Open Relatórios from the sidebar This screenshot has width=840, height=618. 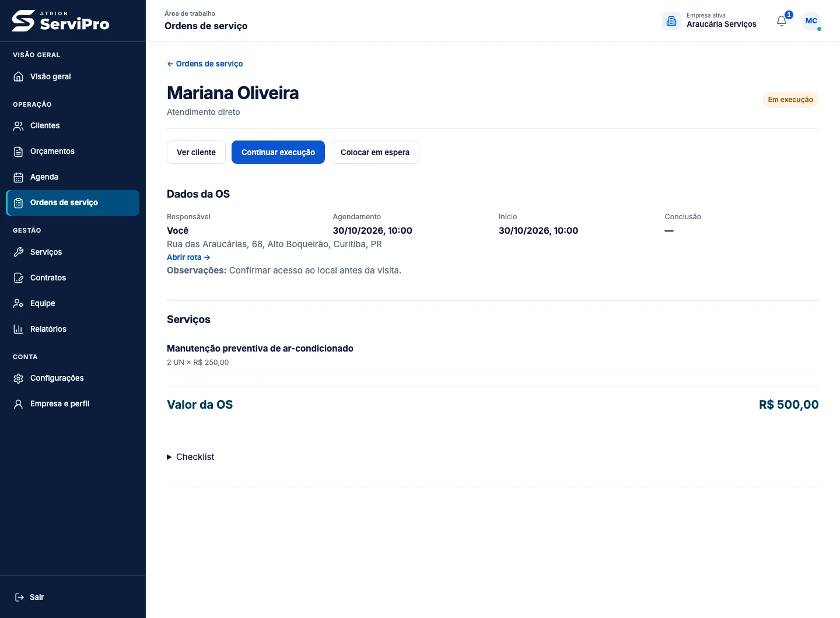pos(73,329)
